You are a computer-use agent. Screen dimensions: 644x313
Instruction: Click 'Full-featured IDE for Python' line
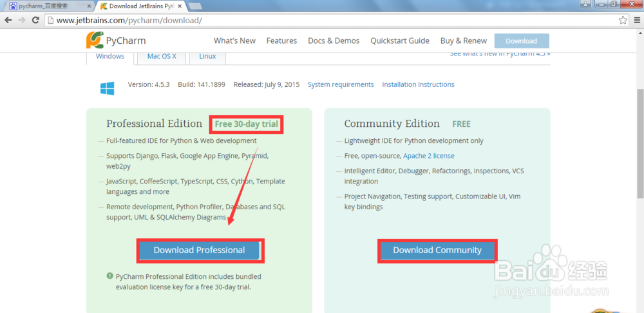181,140
